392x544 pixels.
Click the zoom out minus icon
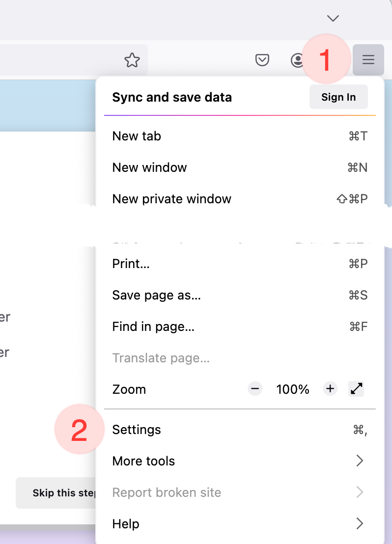(x=255, y=389)
